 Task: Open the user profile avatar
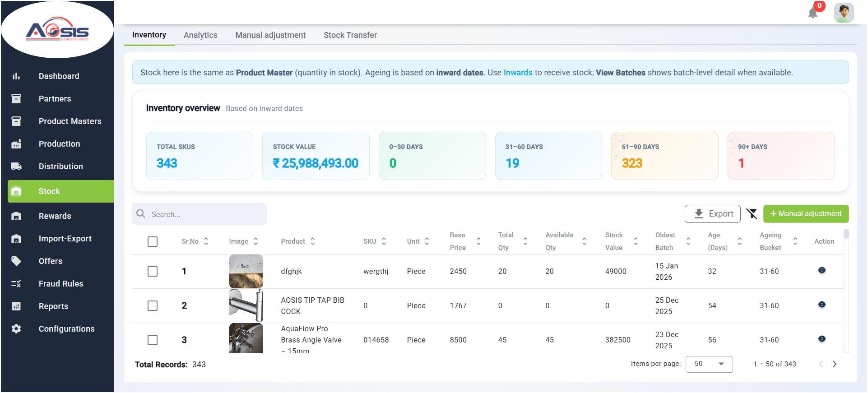pyautogui.click(x=844, y=13)
